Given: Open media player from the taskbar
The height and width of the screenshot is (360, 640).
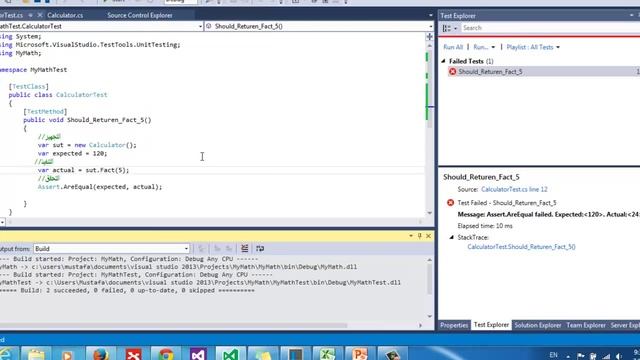Looking at the screenshot, I should tap(68, 354).
